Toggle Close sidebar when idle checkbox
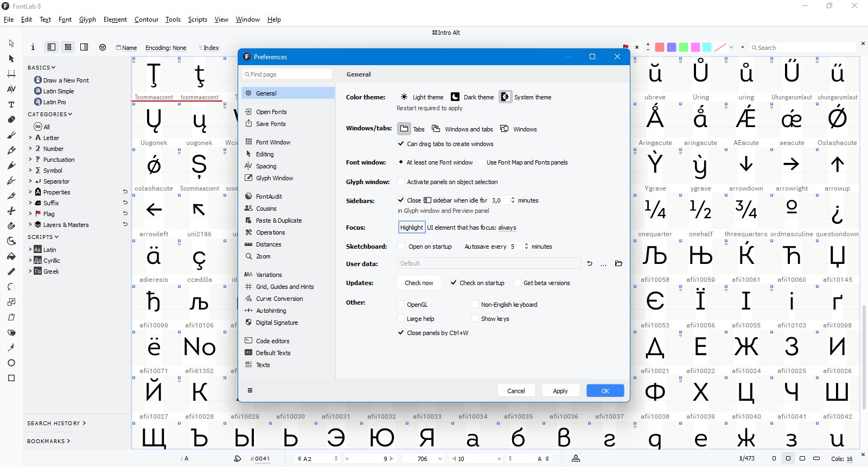868x467 pixels. pyautogui.click(x=401, y=200)
